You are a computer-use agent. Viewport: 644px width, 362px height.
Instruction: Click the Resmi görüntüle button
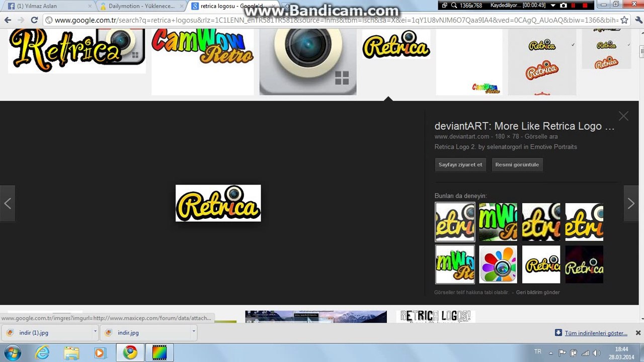pos(517,165)
